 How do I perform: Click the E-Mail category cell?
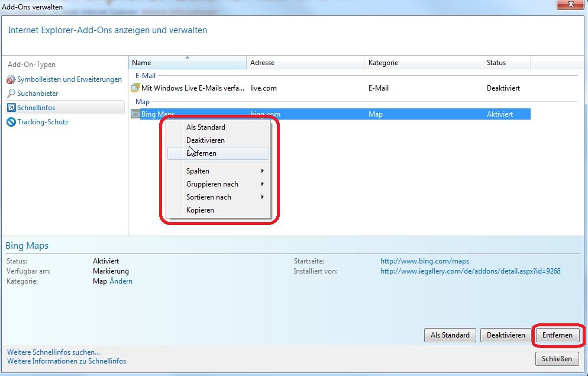[x=379, y=88]
